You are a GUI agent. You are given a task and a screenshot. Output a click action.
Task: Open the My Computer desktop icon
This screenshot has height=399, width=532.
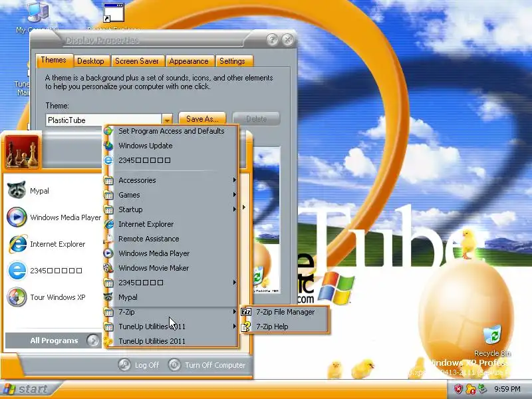coord(38,12)
